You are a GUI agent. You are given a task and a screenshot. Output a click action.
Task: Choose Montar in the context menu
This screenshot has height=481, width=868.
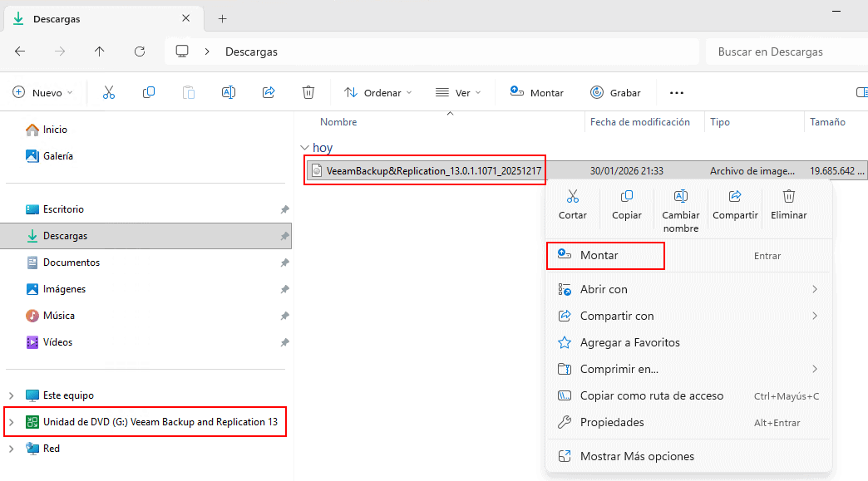[x=688, y=255]
